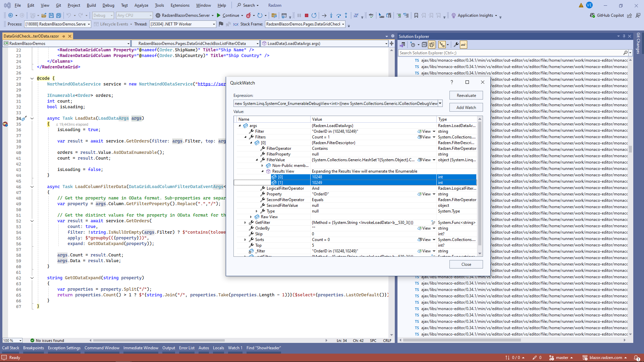The height and width of the screenshot is (362, 644).
Task: Open the QuickWatch Expression dropdown arrow
Action: pos(440,104)
